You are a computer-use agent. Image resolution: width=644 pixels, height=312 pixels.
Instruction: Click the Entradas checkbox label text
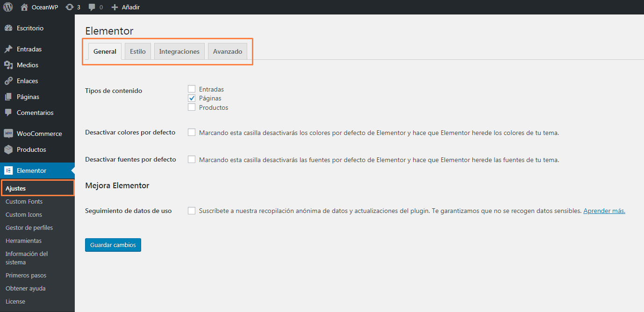(x=211, y=89)
